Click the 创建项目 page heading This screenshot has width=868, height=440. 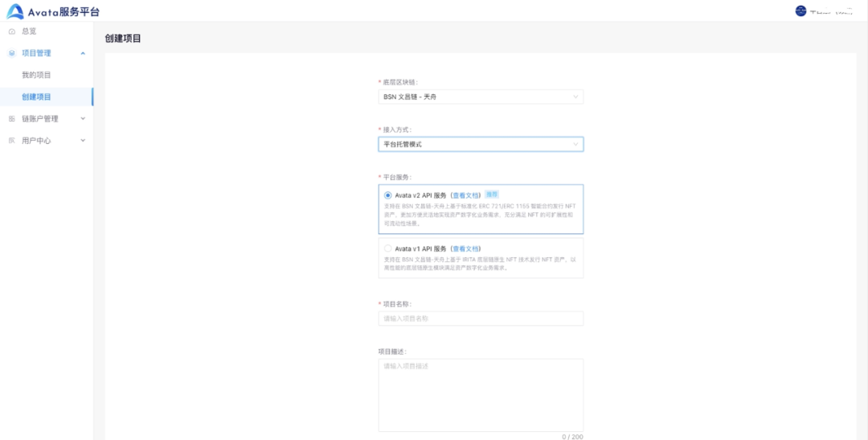coord(123,39)
